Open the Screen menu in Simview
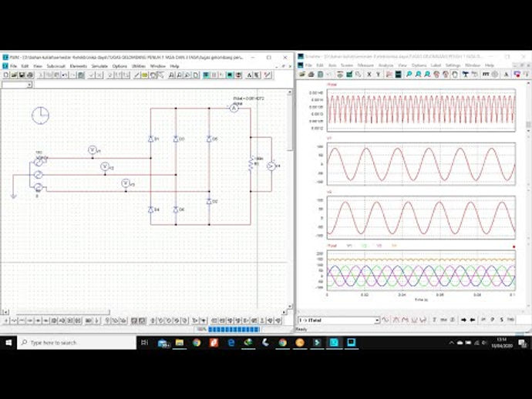 346,65
